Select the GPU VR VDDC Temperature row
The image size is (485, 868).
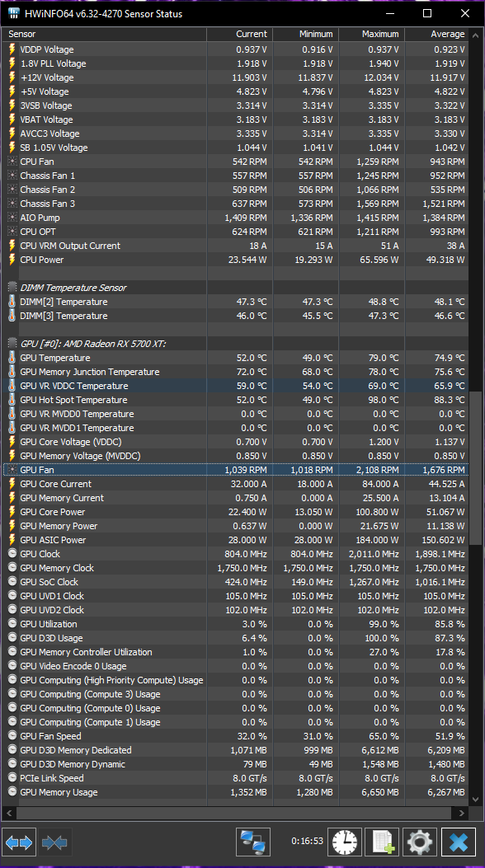(237, 386)
